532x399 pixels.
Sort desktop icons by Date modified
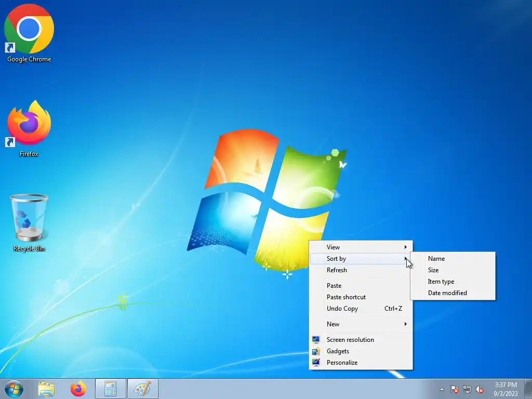(x=453, y=293)
